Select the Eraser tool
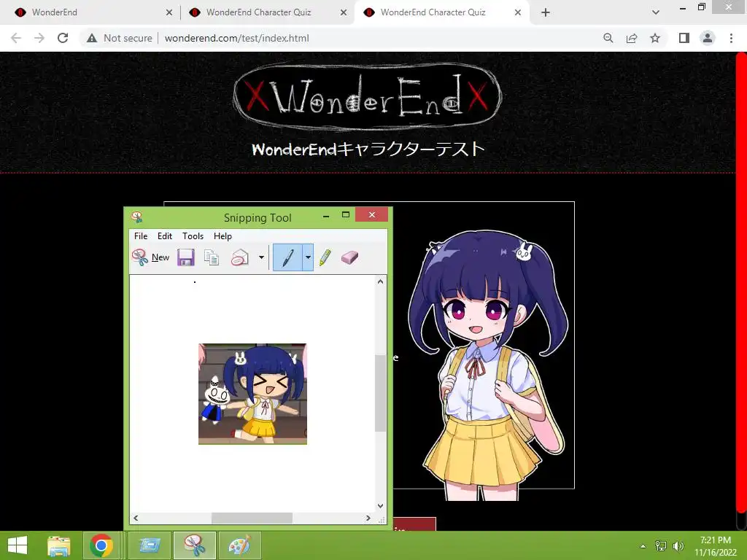This screenshot has width=747, height=560. point(349,257)
